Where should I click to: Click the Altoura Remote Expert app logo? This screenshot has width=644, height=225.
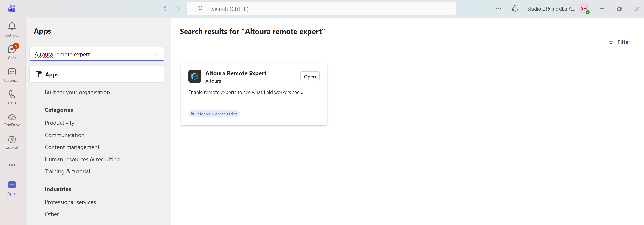[x=195, y=76]
